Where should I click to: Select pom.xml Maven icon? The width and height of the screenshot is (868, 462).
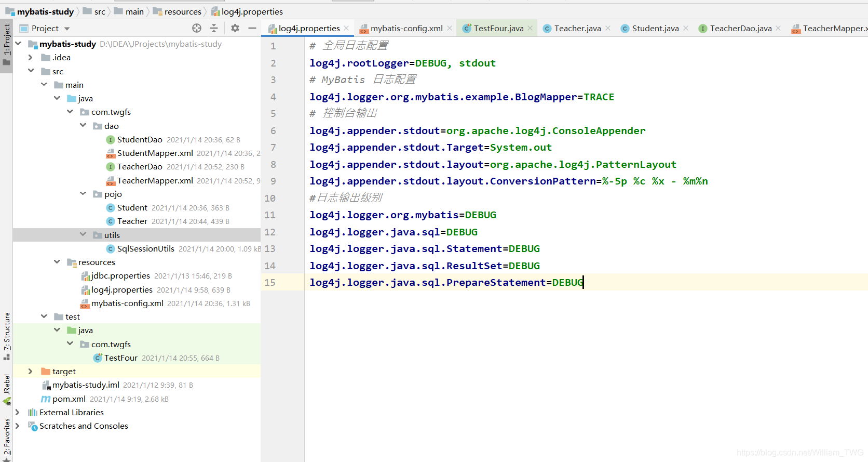pyautogui.click(x=46, y=399)
